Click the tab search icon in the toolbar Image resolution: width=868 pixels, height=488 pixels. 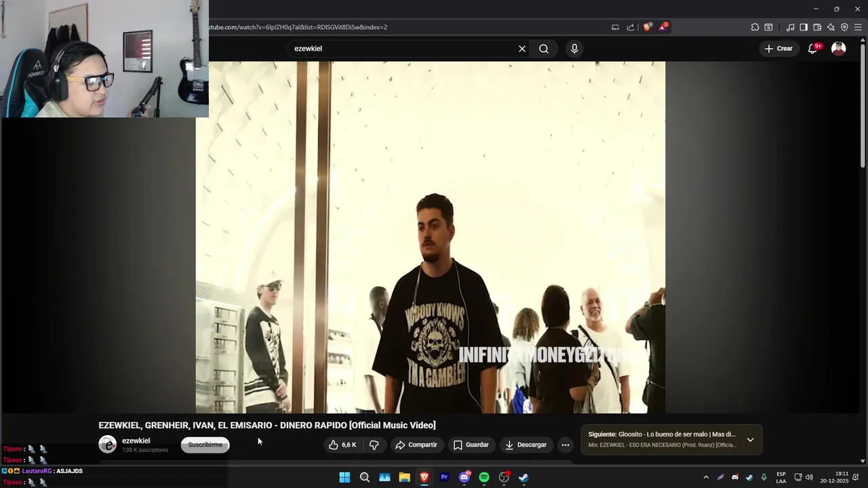pos(768,27)
